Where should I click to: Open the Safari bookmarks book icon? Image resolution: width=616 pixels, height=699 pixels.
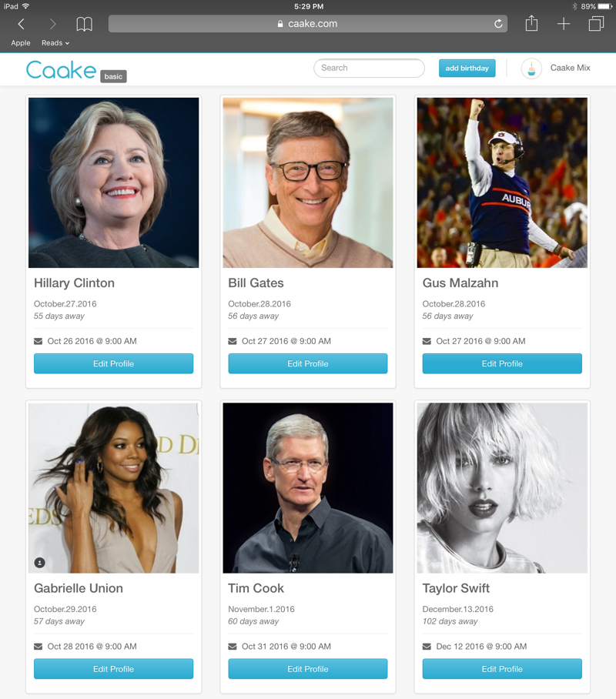pyautogui.click(x=84, y=24)
